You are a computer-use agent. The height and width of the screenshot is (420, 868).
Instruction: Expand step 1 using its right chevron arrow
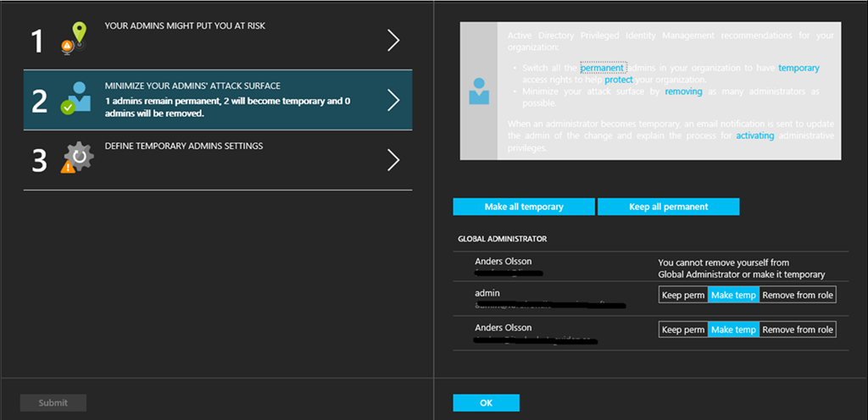[392, 40]
